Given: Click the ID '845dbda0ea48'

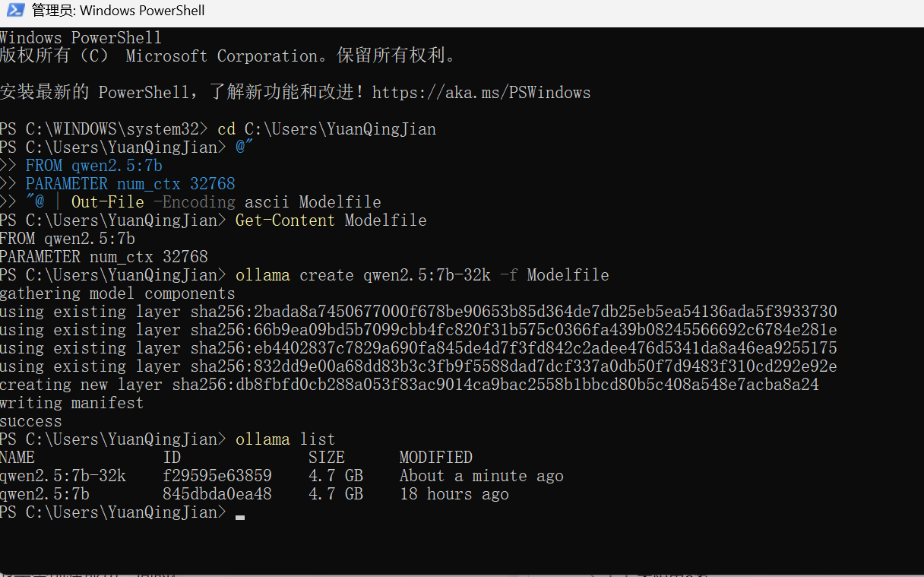Looking at the screenshot, I should tap(217, 494).
